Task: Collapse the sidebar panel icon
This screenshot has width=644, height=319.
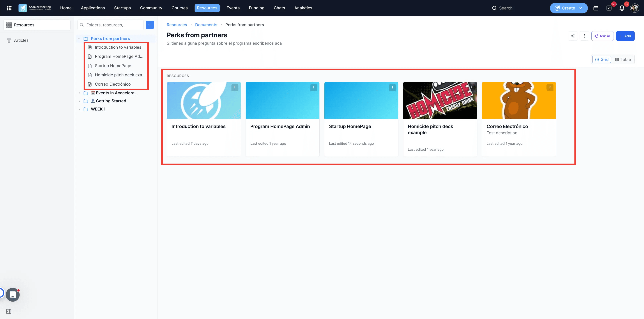Action: coord(9,311)
